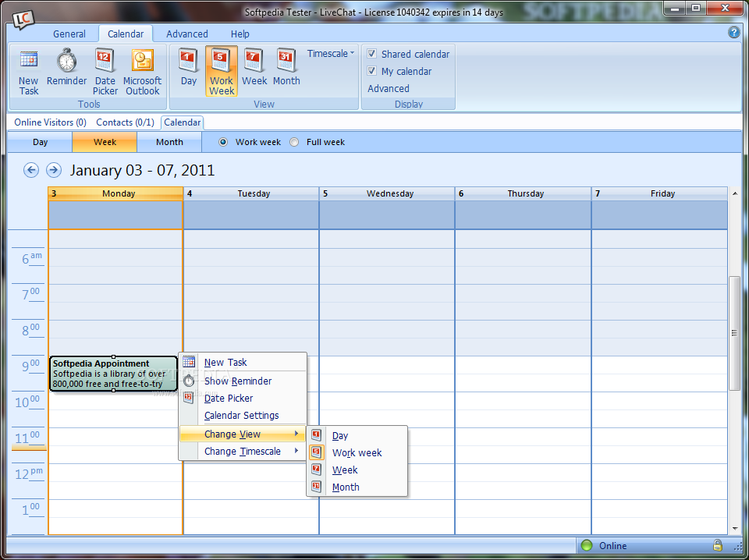Screen dimensions: 749x560
Task: Select the Work week radio button
Action: [223, 142]
